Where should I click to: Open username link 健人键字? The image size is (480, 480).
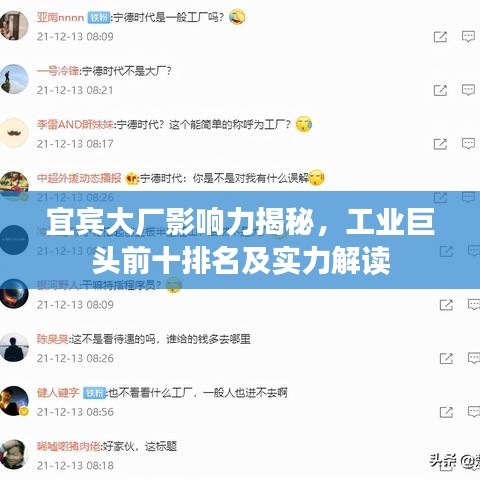[58, 393]
